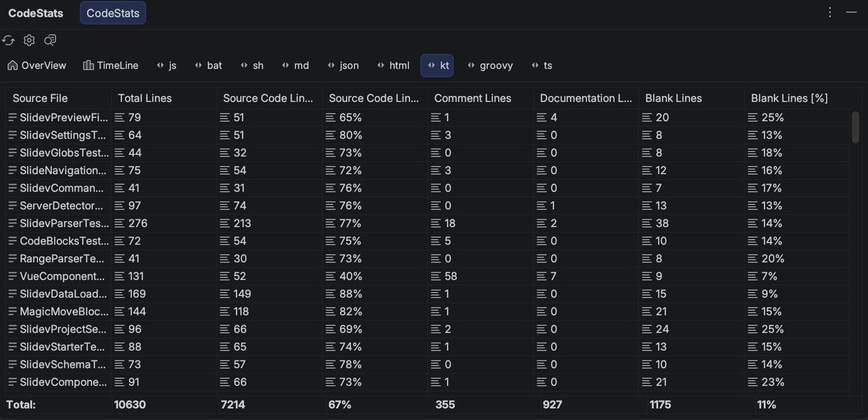Click source code lines value 118
This screenshot has height=420, width=868.
tap(241, 312)
